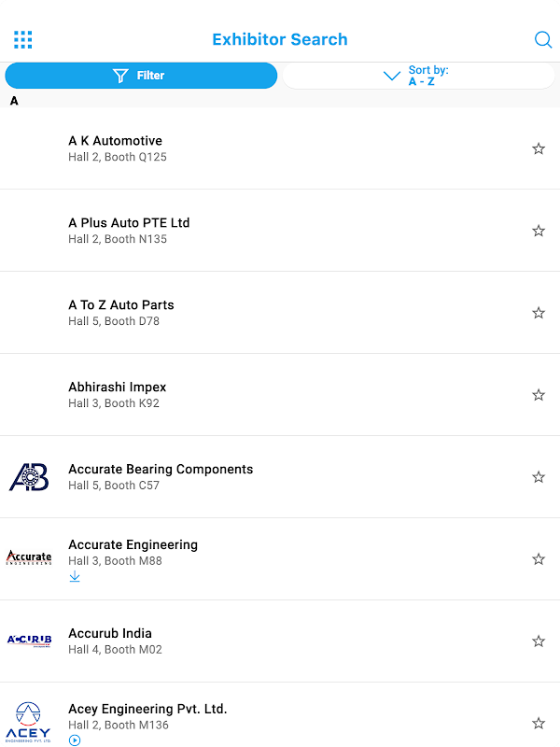Click the sort chevron arrow
Image resolution: width=560 pixels, height=747 pixels.
click(392, 76)
